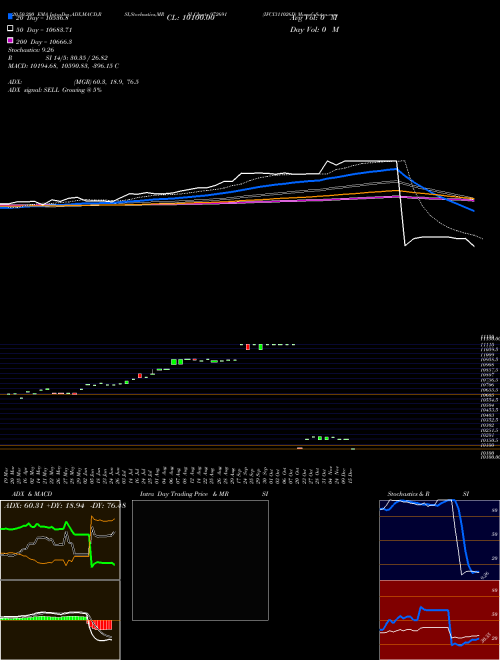
Task: Click the MACD values line
Action: pos(63,66)
